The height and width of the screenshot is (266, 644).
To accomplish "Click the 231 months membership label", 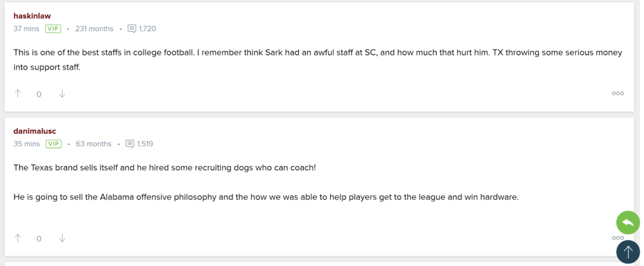I will 94,29.
